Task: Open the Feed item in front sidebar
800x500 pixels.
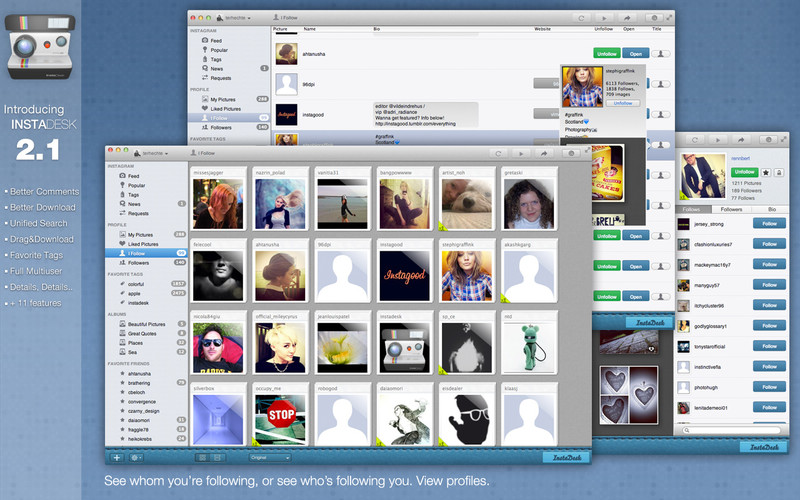Action: (132, 176)
